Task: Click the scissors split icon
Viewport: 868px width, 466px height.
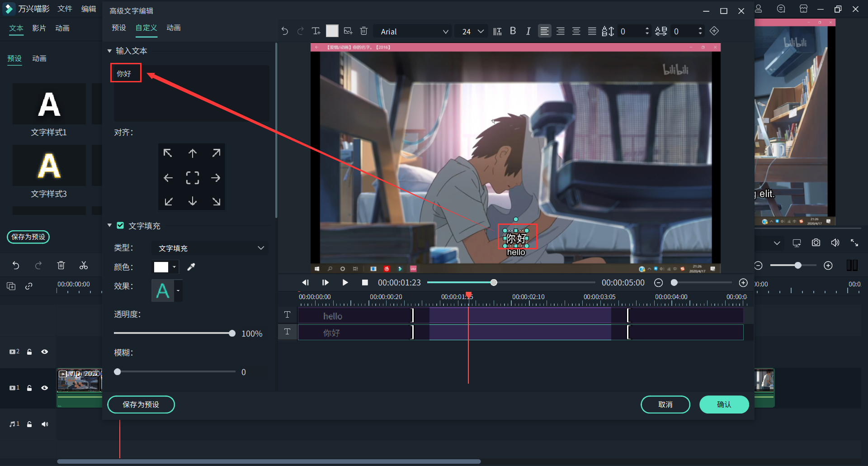Action: pos(84,266)
